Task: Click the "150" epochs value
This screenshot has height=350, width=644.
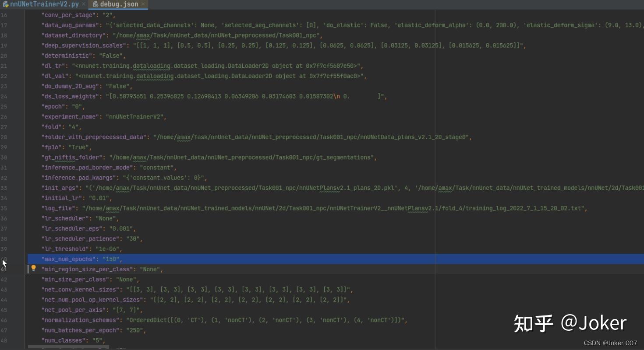Action: [111, 259]
